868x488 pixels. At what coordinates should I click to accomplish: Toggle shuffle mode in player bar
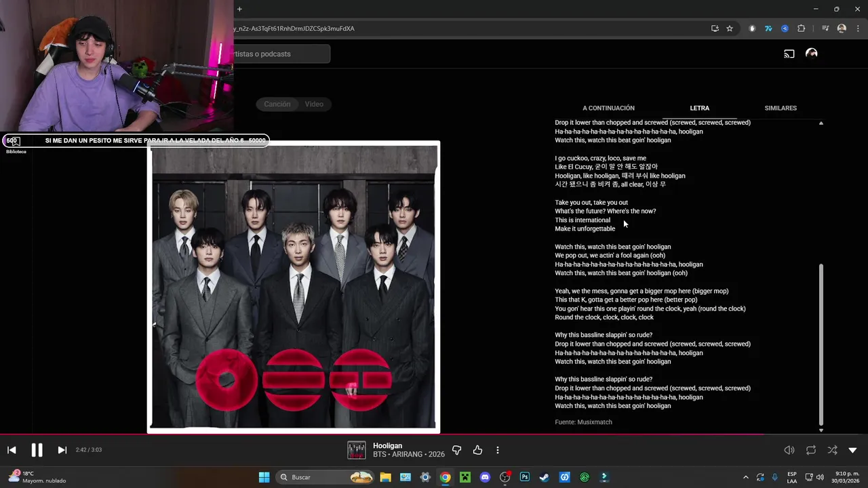[832, 450]
